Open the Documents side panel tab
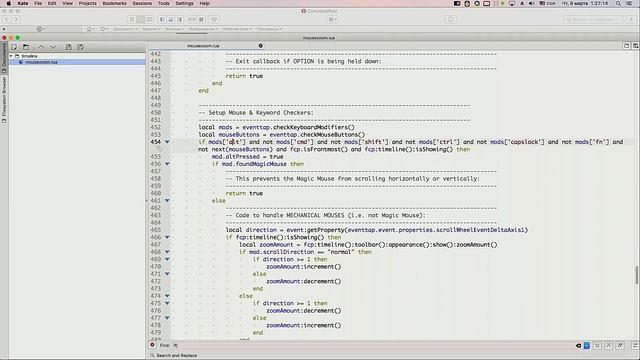Image resolution: width=640 pixels, height=360 pixels. pos(4,57)
